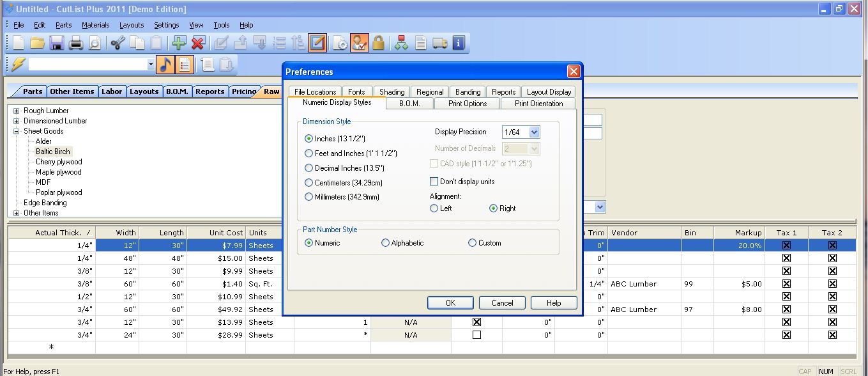
Task: Expand the Other Items tree node
Action: (x=16, y=213)
